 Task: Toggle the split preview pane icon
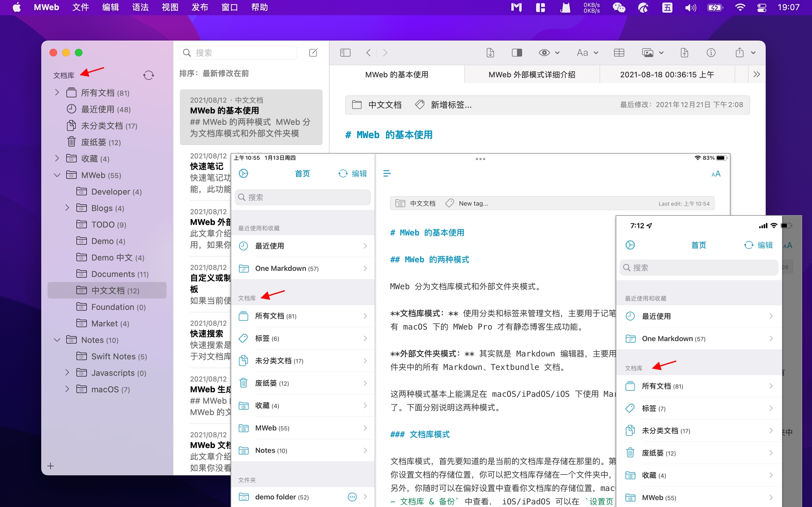(x=517, y=53)
